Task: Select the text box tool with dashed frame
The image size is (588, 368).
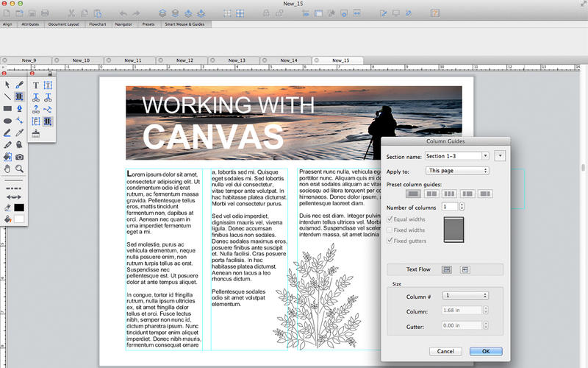Action: pyautogui.click(x=48, y=85)
